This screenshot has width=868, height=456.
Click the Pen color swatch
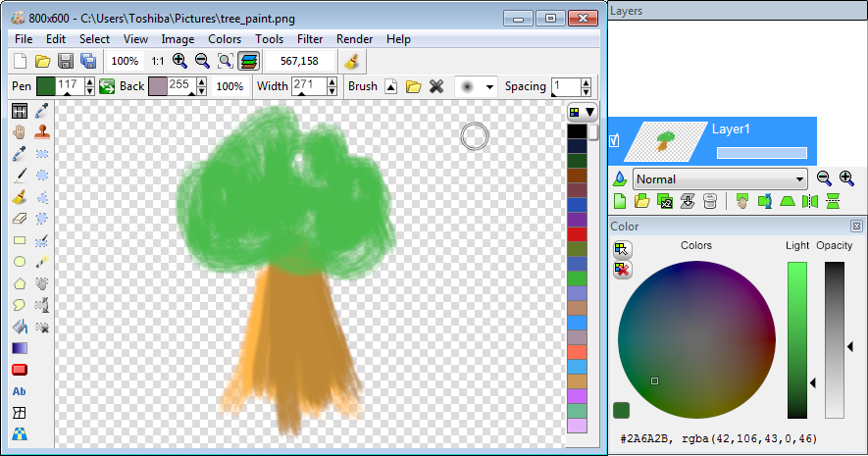(x=45, y=86)
